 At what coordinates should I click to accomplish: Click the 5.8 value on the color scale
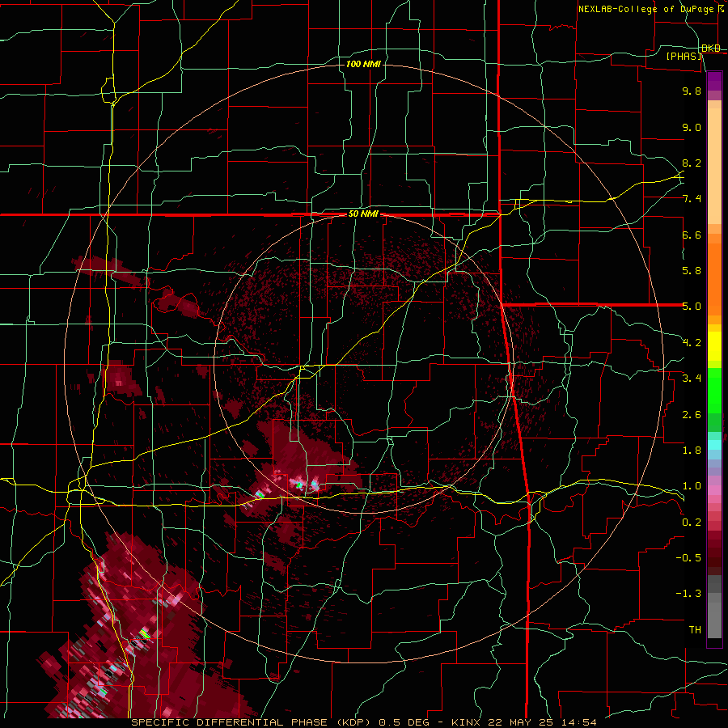click(692, 271)
